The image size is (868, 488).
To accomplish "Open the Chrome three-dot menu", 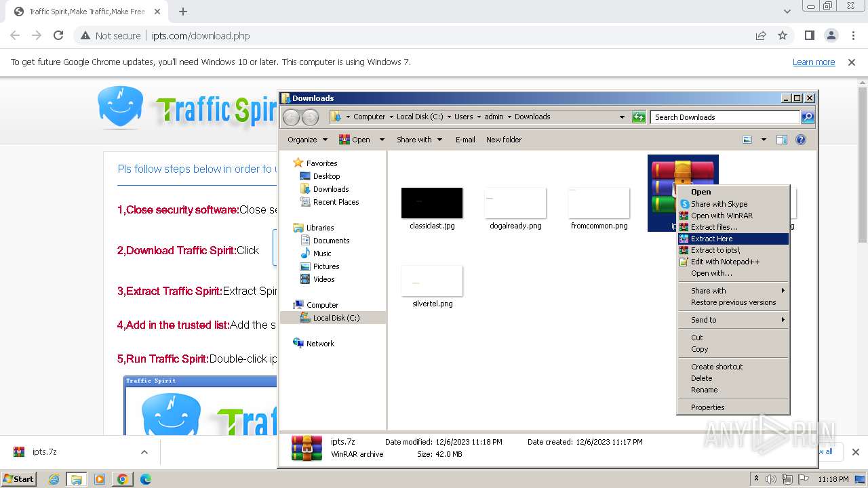I will pos(853,36).
